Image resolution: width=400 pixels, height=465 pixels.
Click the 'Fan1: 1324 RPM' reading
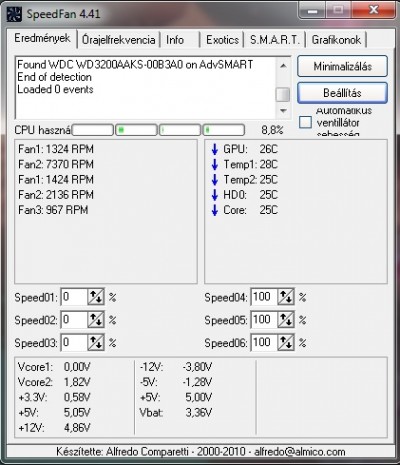click(x=56, y=149)
